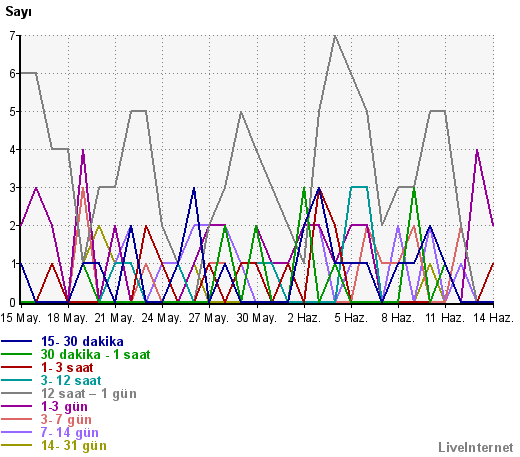The image size is (520, 457).
Task: Click the dark blue 15-30 dakika legend line
Action: [16, 341]
